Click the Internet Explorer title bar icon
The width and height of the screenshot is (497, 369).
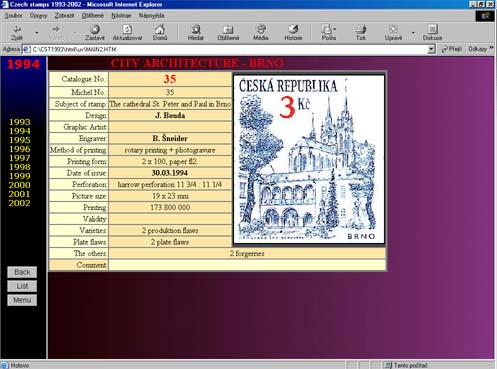(x=5, y=4)
